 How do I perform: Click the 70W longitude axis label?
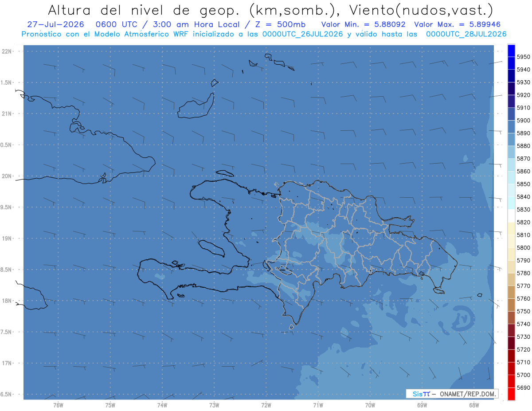(x=370, y=405)
